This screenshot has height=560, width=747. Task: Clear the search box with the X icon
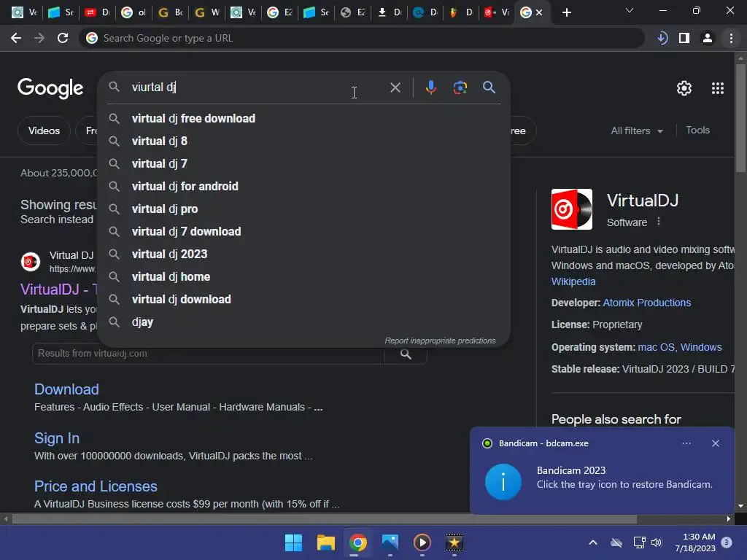click(395, 87)
